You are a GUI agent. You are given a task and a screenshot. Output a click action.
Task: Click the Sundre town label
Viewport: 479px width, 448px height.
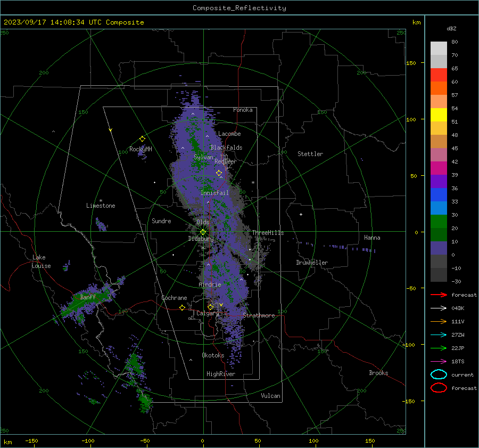click(161, 221)
